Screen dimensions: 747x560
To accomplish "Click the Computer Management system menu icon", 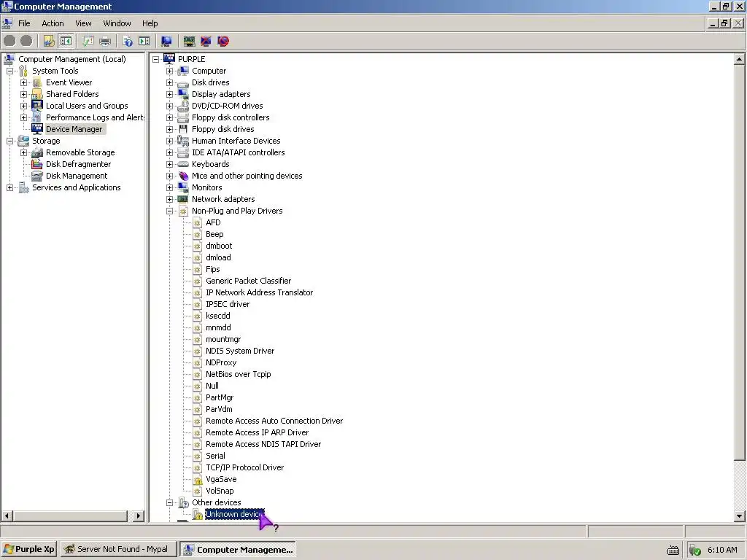I will [7, 6].
